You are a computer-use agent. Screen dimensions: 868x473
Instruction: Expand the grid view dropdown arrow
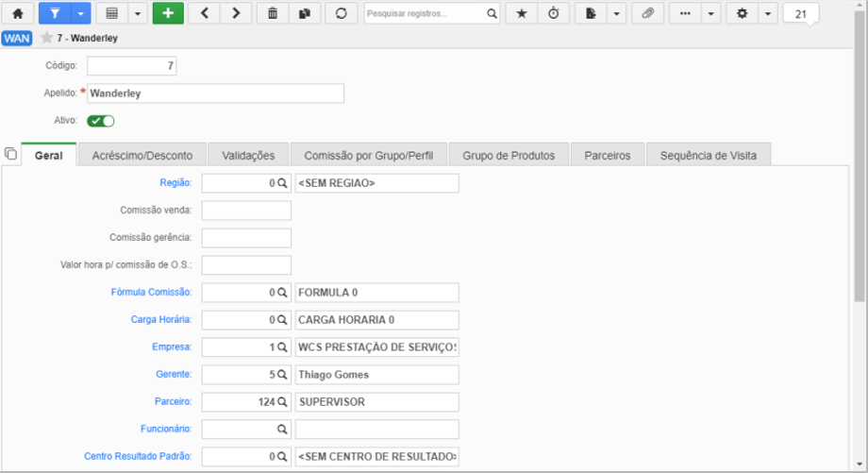click(x=138, y=13)
